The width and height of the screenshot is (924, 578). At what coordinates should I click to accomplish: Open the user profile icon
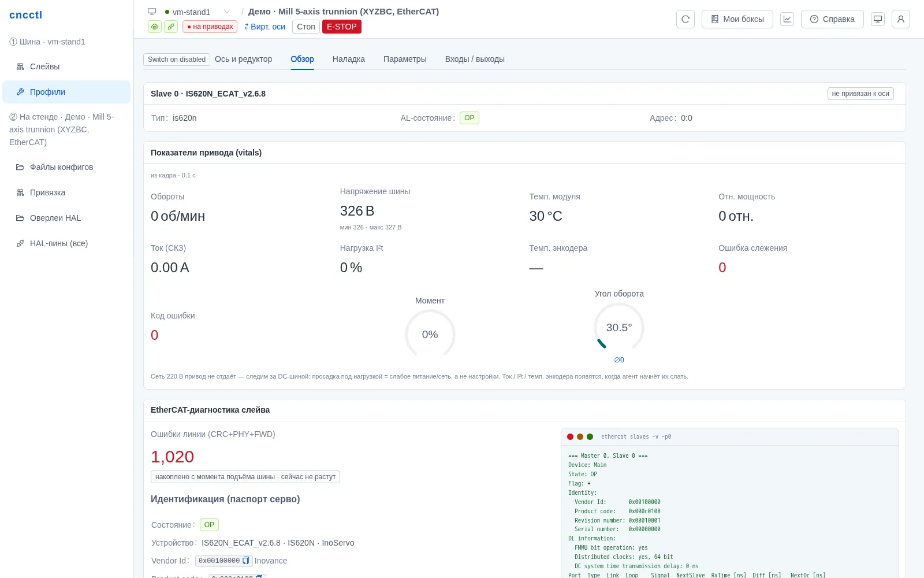click(x=901, y=19)
